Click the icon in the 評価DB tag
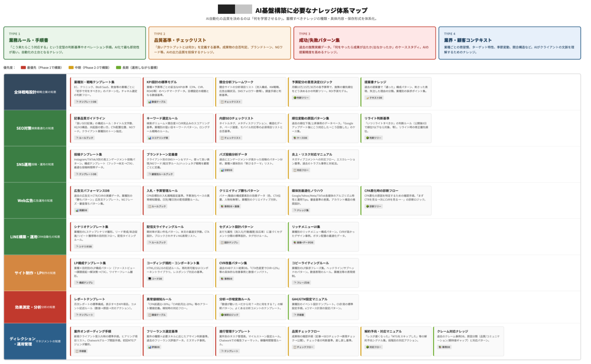 coord(150,347)
